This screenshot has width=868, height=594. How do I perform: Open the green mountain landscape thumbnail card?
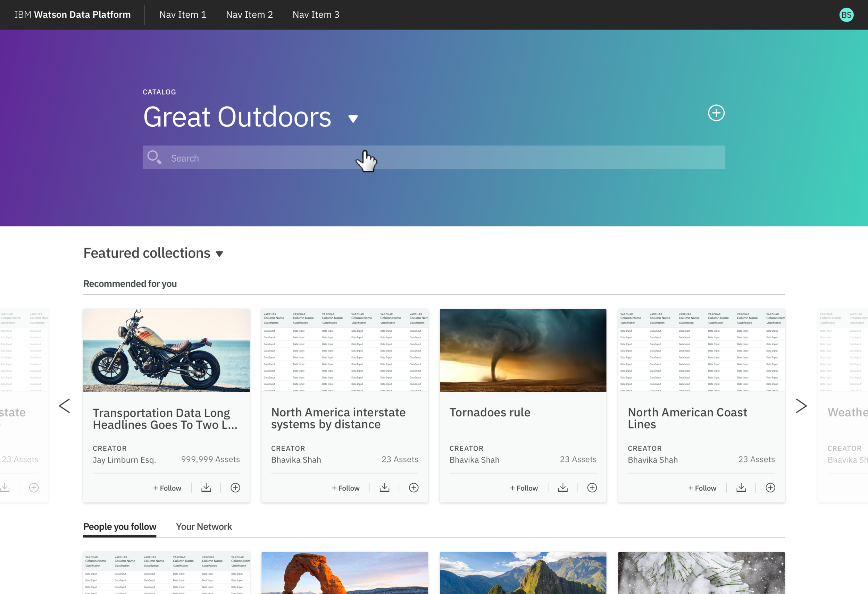pyautogui.click(x=523, y=573)
